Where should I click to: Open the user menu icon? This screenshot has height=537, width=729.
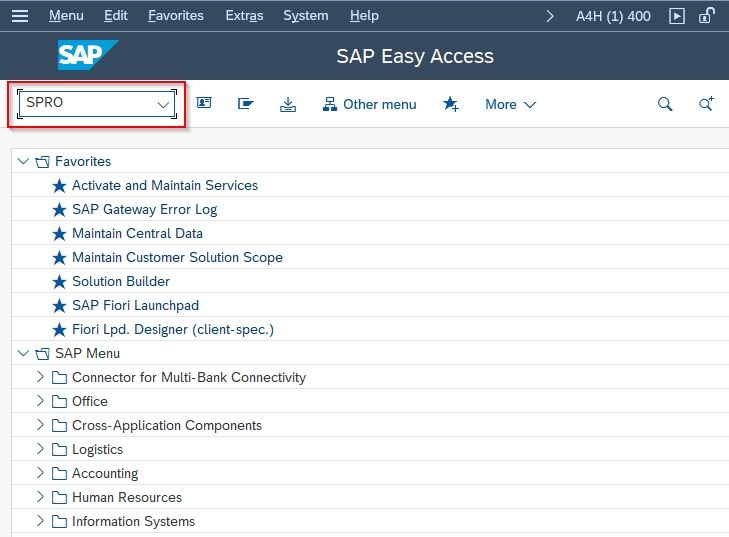[204, 103]
